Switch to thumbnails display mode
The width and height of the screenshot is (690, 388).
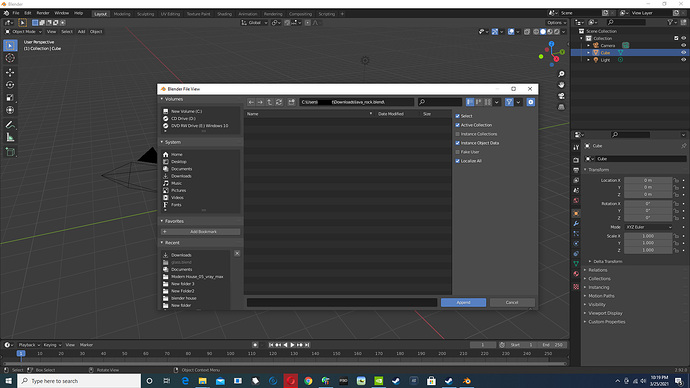pyautogui.click(x=488, y=102)
